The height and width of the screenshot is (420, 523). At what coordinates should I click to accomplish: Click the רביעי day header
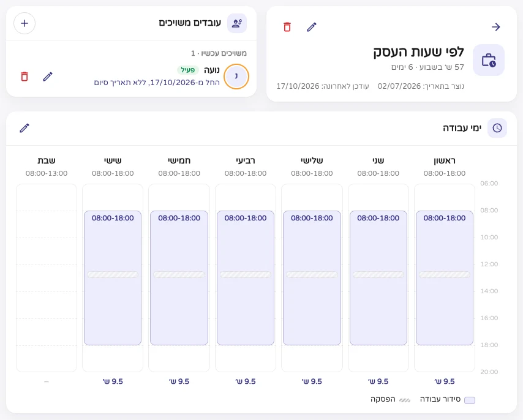(246, 160)
